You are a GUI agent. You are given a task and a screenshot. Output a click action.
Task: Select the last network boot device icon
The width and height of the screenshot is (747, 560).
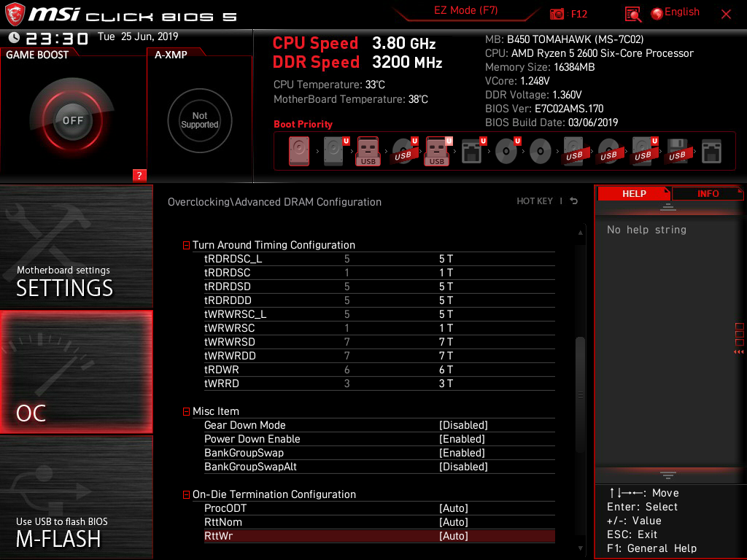pos(711,152)
